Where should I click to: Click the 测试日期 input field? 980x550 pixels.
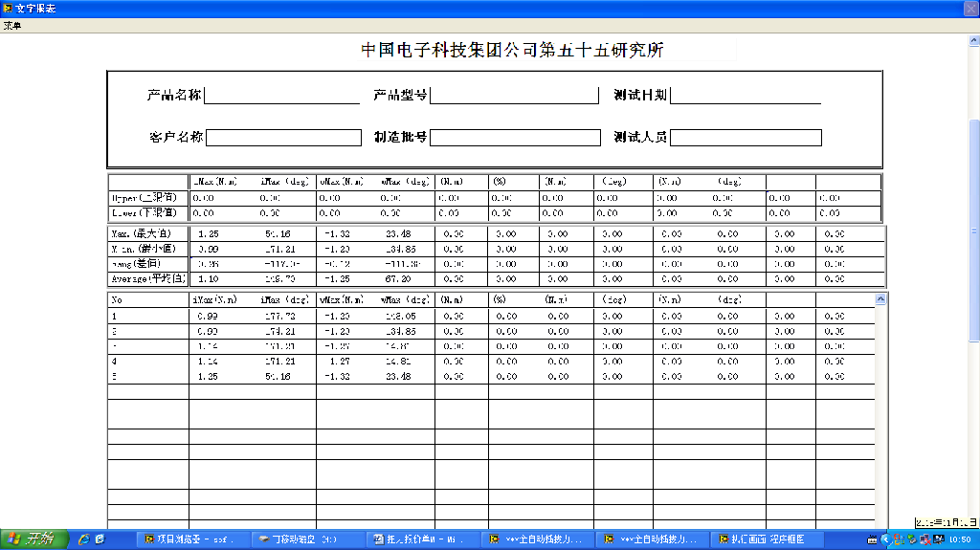(x=746, y=96)
